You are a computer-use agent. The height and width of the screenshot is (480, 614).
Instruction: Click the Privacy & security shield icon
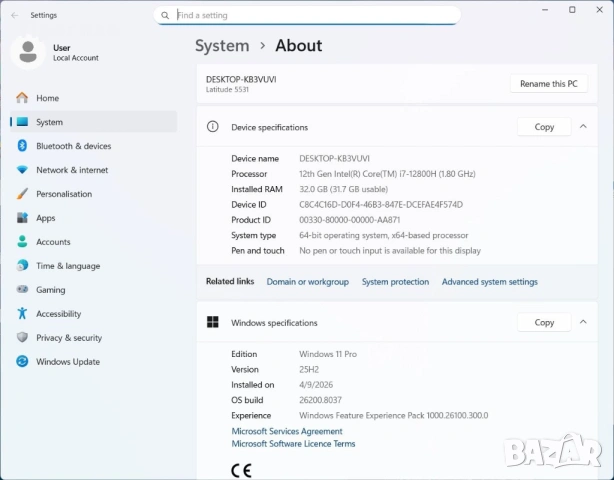[22, 337]
